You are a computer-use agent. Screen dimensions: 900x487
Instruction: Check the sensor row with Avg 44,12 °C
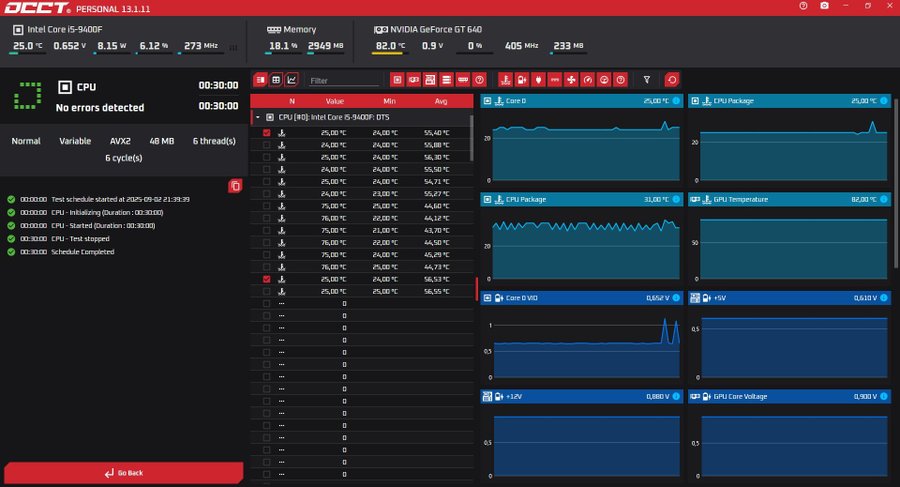click(266, 218)
